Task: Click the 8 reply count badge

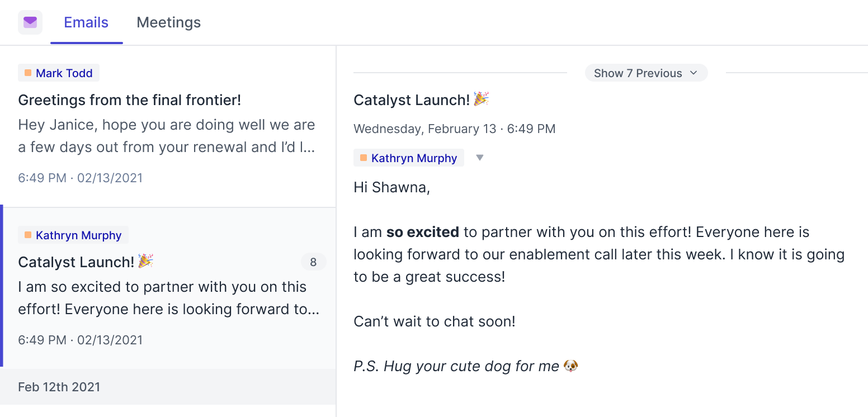Action: [314, 262]
